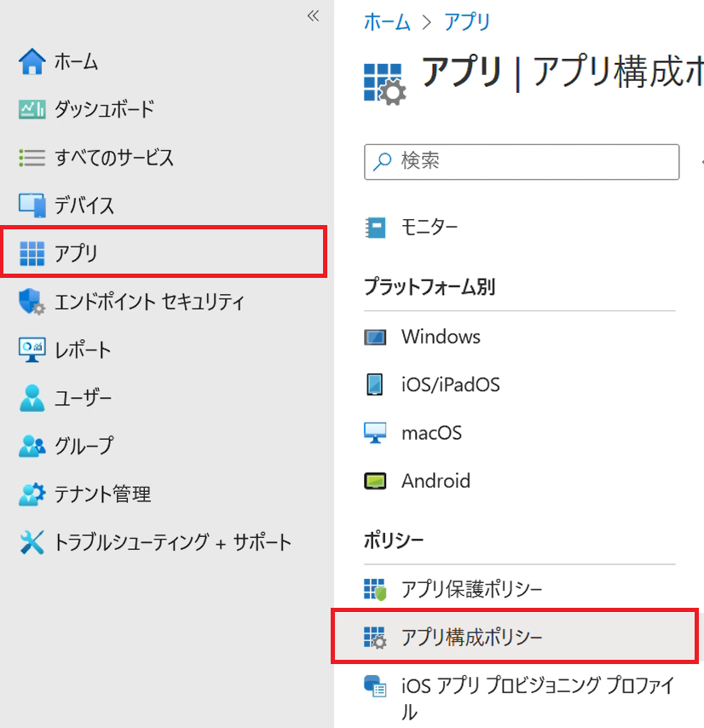Open デバイス in the left menu
The height and width of the screenshot is (728, 704).
coord(84,205)
